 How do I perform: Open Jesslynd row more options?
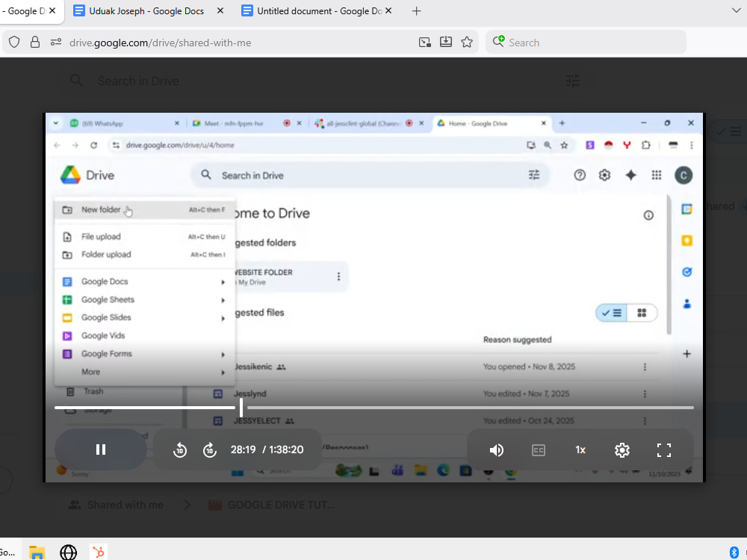tap(645, 393)
